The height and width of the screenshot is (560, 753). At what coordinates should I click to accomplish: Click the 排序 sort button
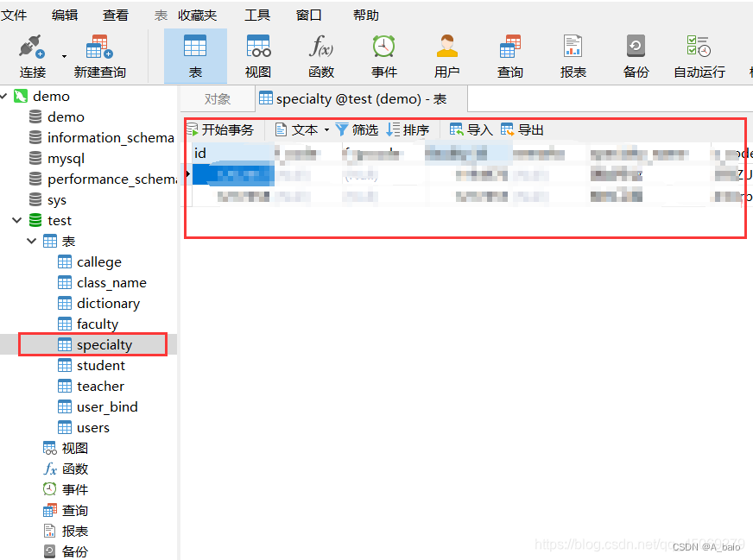click(408, 129)
